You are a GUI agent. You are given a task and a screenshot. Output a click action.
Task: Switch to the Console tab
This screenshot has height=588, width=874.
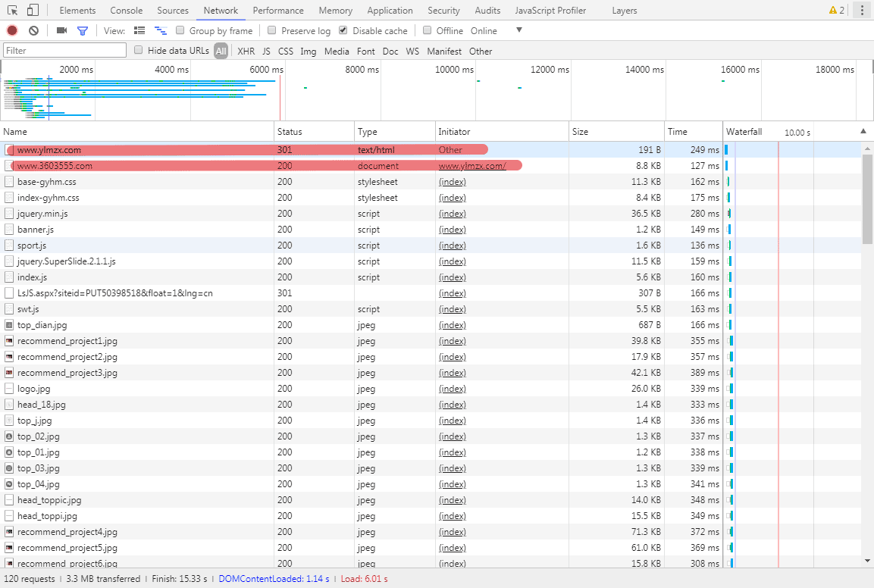(126, 11)
